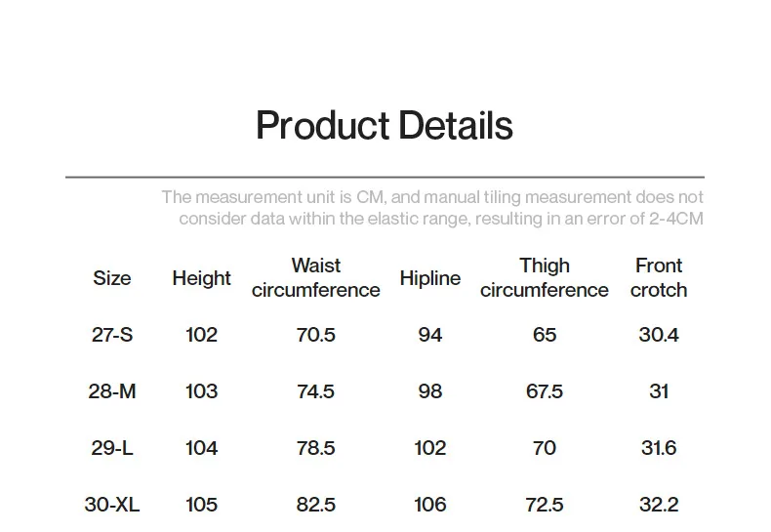Click the Size column header
This screenshot has width=771, height=532.
(x=112, y=278)
